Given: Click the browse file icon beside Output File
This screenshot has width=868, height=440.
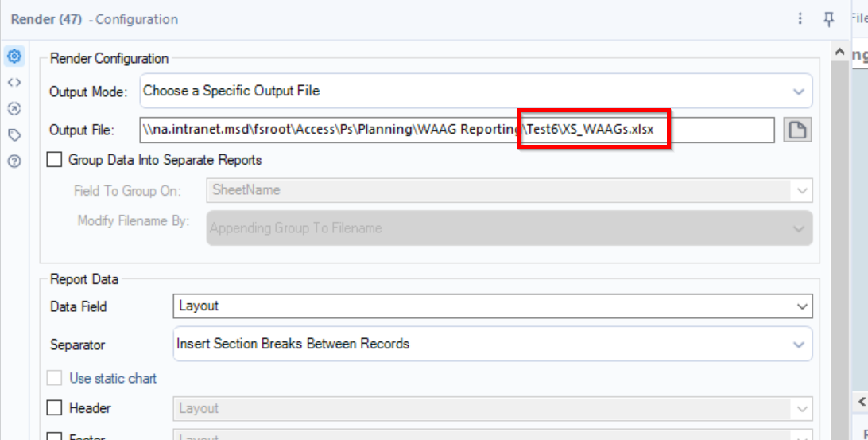Looking at the screenshot, I should 796,130.
